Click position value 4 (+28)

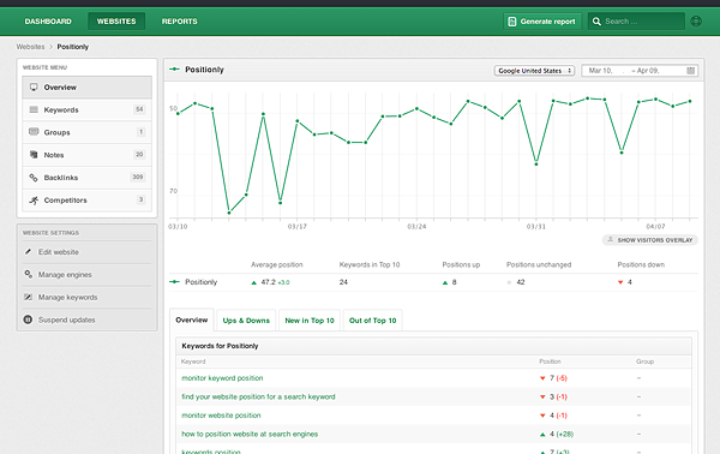click(561, 434)
